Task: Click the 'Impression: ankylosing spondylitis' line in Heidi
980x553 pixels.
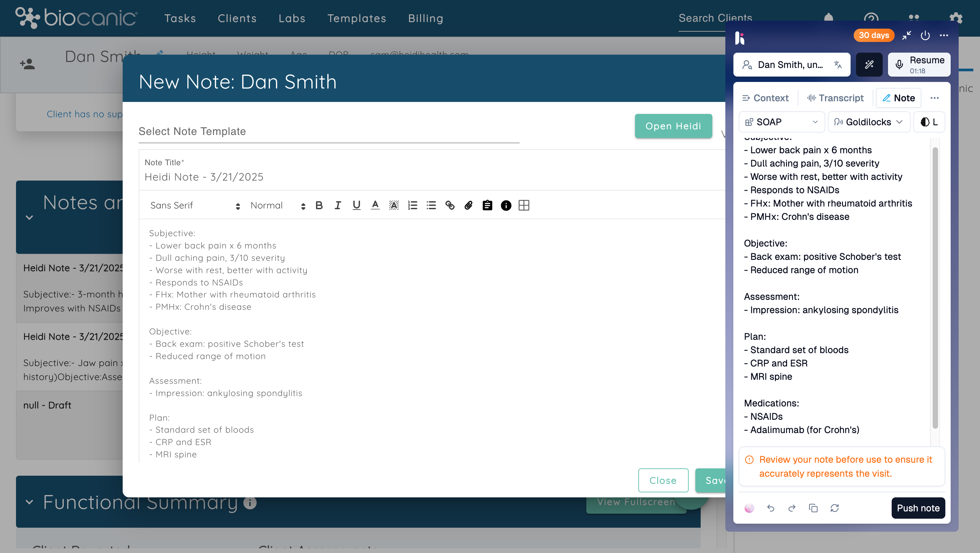Action: (x=821, y=310)
